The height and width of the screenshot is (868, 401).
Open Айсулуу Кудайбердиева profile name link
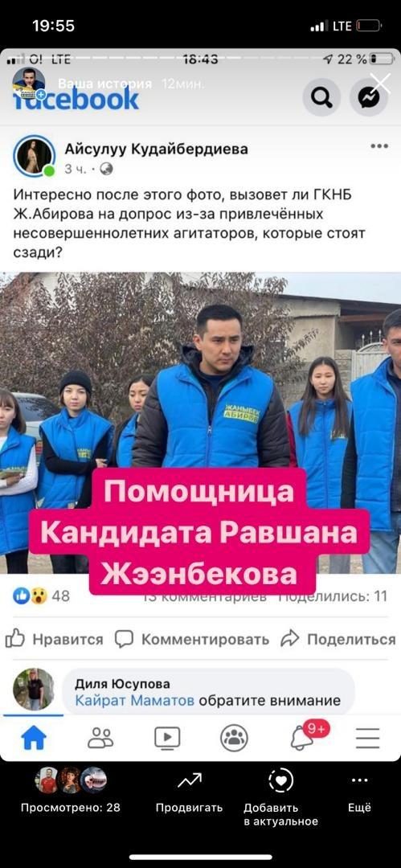click(x=156, y=149)
